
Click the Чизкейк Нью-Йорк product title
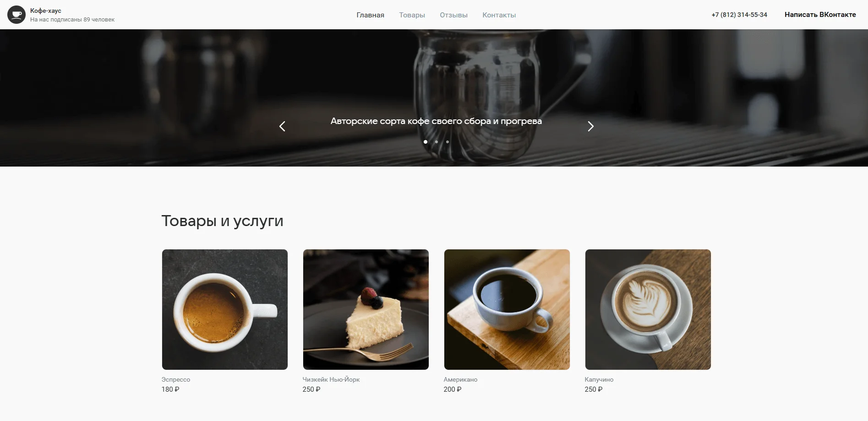[x=331, y=379]
